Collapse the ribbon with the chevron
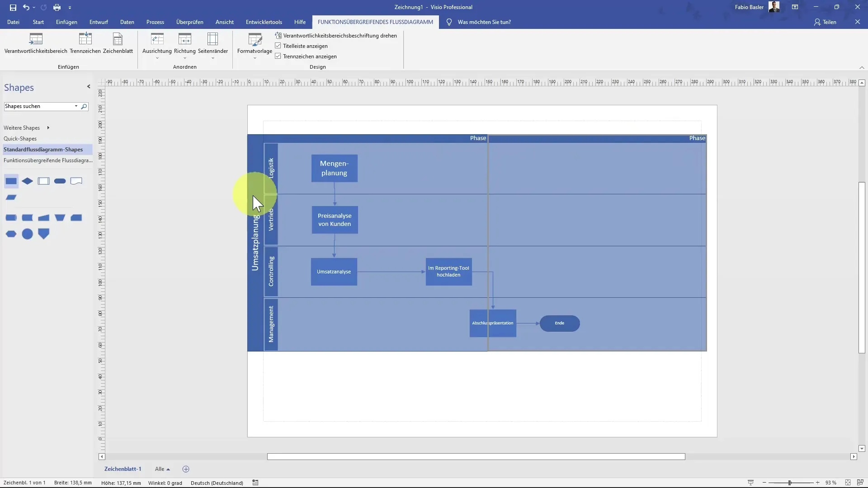Screen dimensions: 868x488 pos(862,67)
